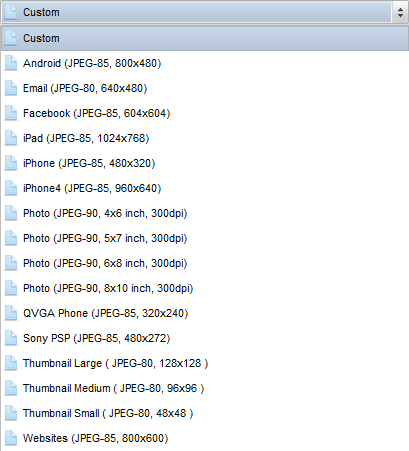Select iPhone (JPEG-85, 480x320) preset

205,163
